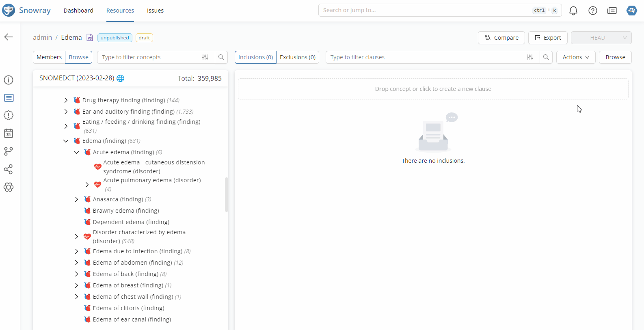
Task: Select the Inclusions (0) toggle
Action: 255,57
